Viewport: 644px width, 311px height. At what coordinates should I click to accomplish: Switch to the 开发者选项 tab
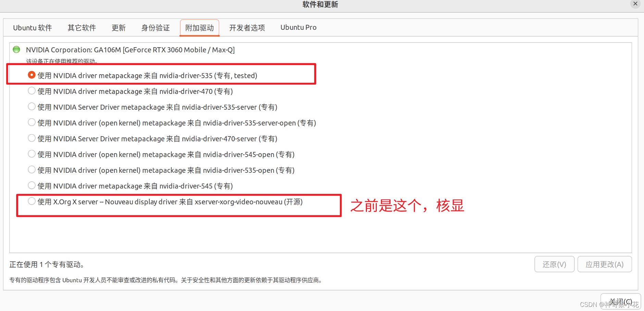click(x=247, y=28)
